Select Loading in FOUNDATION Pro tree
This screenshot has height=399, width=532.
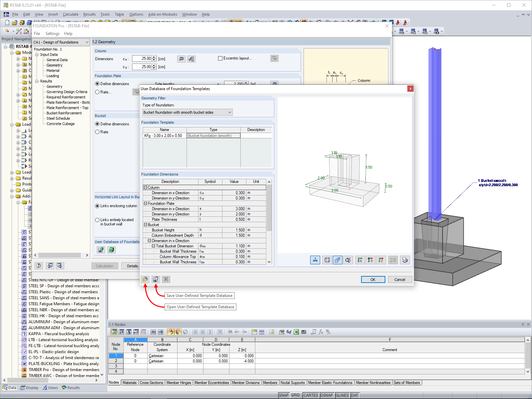(53, 76)
